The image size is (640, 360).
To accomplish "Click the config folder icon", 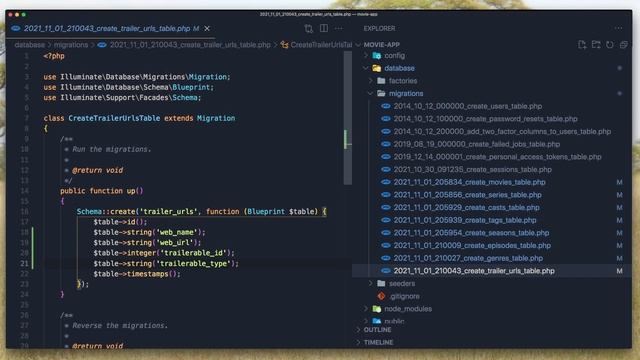I will coord(376,56).
